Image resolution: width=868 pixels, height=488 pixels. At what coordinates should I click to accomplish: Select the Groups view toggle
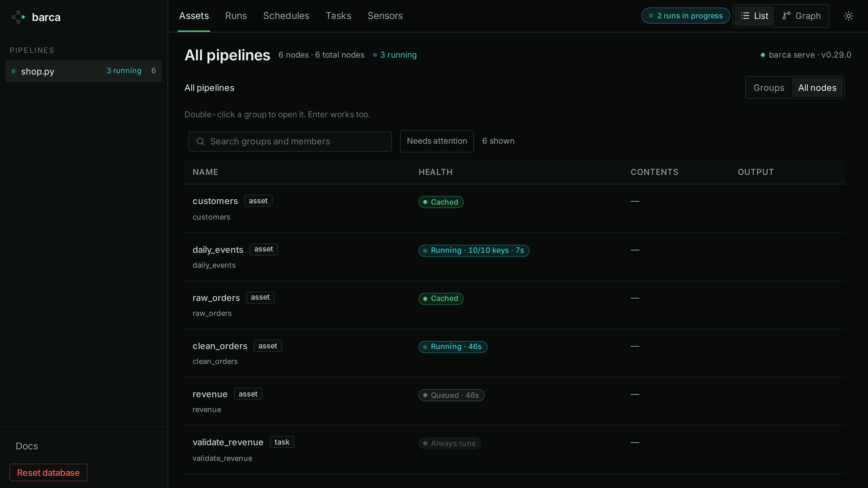point(769,88)
